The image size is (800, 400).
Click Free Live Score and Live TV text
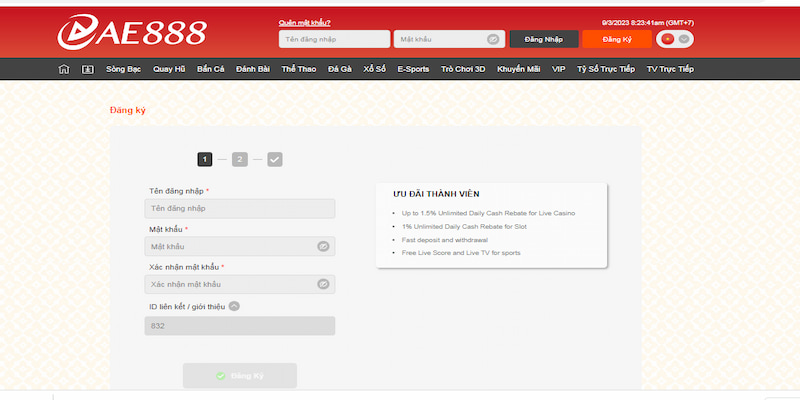(461, 253)
